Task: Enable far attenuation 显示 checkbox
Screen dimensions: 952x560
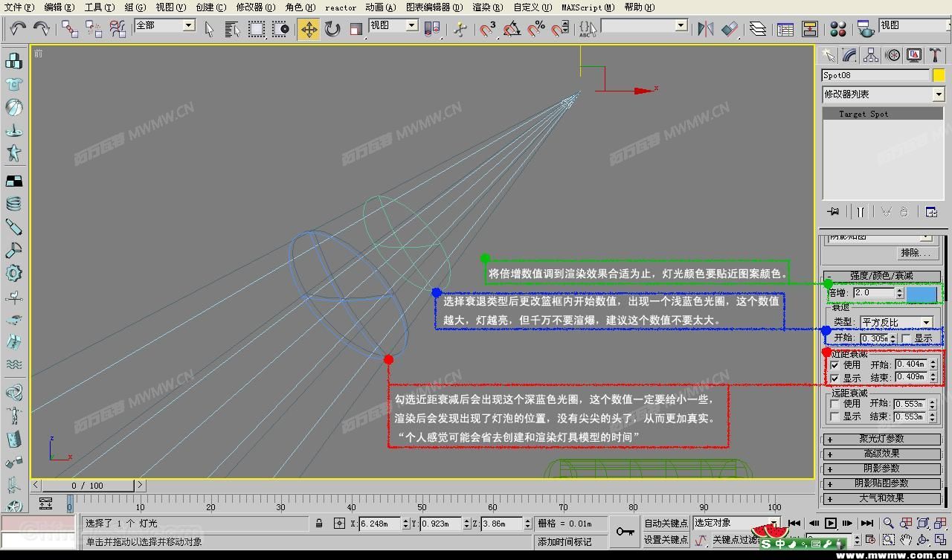Action: [x=834, y=416]
